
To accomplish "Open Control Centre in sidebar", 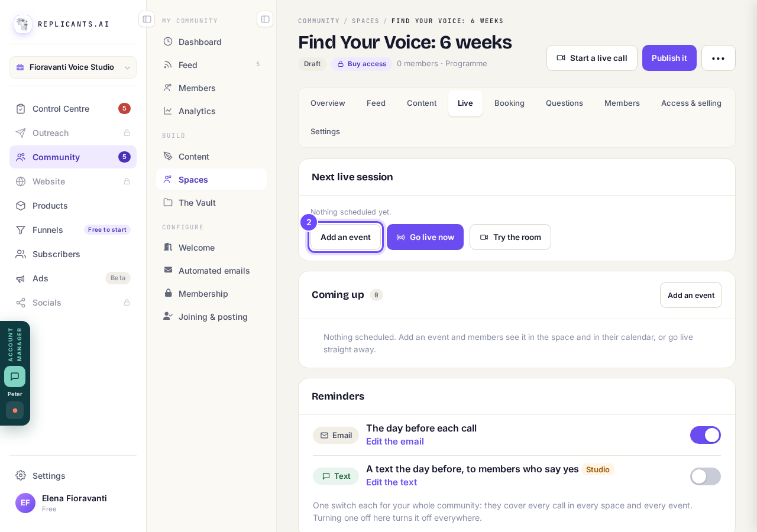I will click(73, 109).
